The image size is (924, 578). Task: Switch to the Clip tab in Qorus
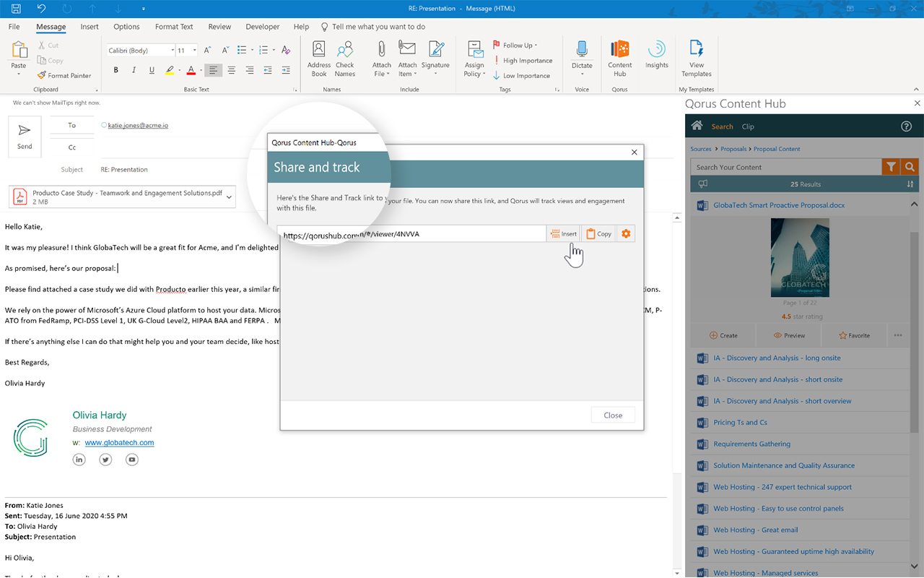(x=748, y=126)
